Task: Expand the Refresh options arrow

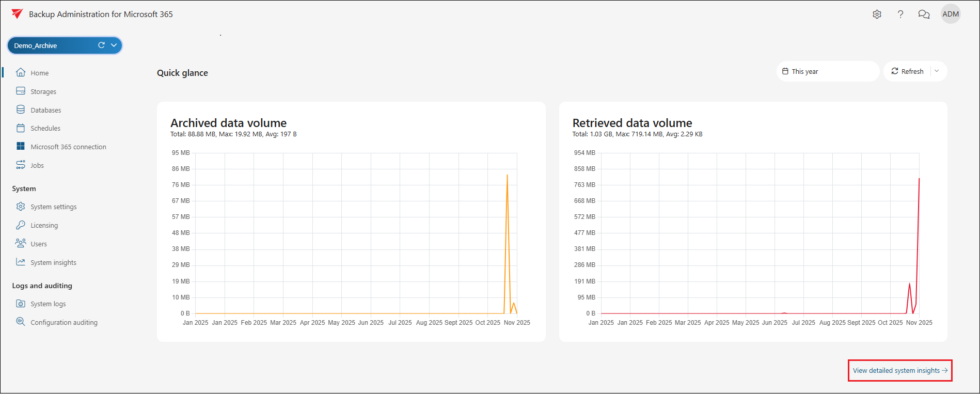Action: tap(937, 71)
